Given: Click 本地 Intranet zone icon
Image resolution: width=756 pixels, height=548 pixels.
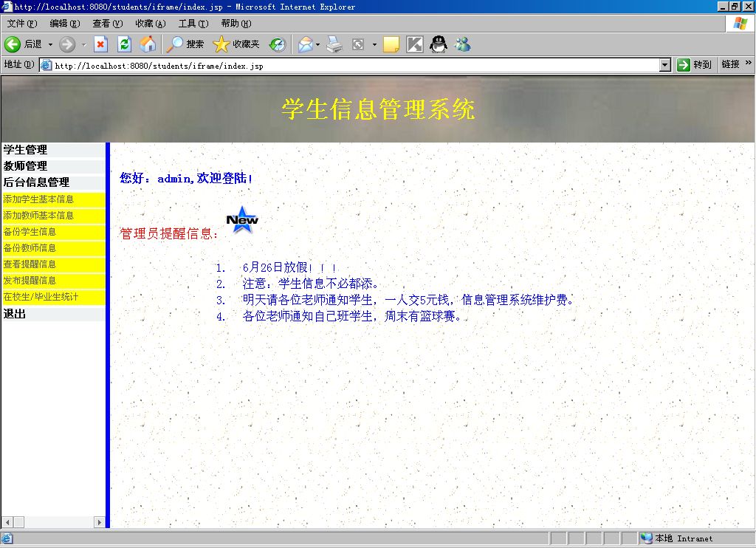Looking at the screenshot, I should pos(646,538).
